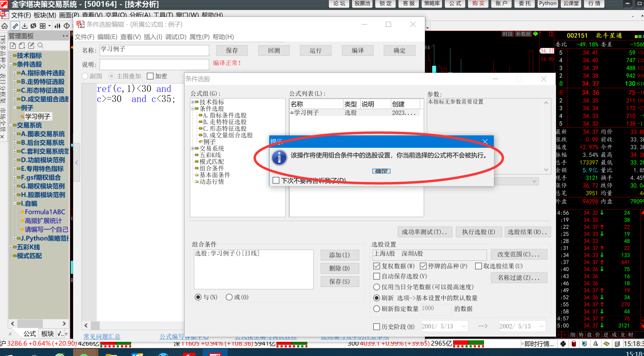Expand the 交易系统 node in 公式组 tree
644x356 pixels.
click(193, 148)
